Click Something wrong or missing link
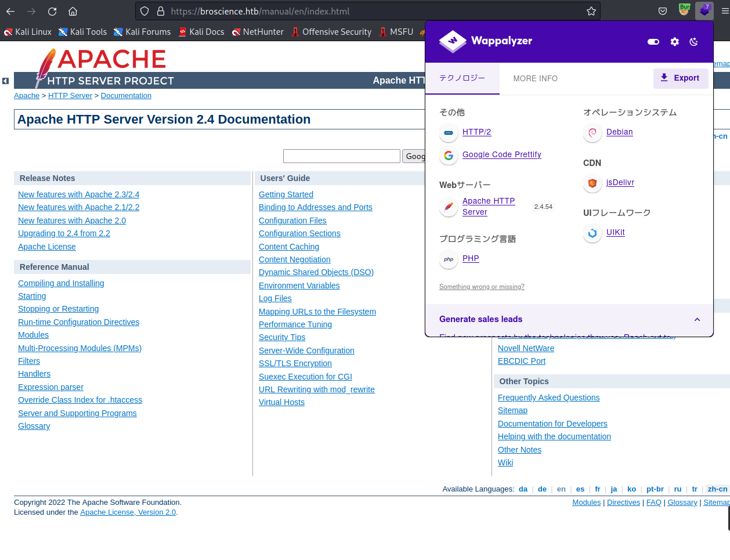 tap(482, 287)
